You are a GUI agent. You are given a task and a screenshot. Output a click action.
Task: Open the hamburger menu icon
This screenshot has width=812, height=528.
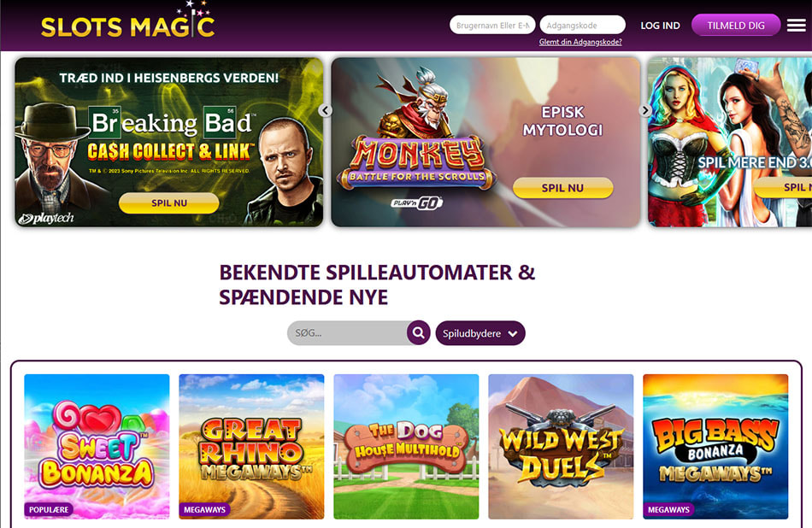click(796, 26)
